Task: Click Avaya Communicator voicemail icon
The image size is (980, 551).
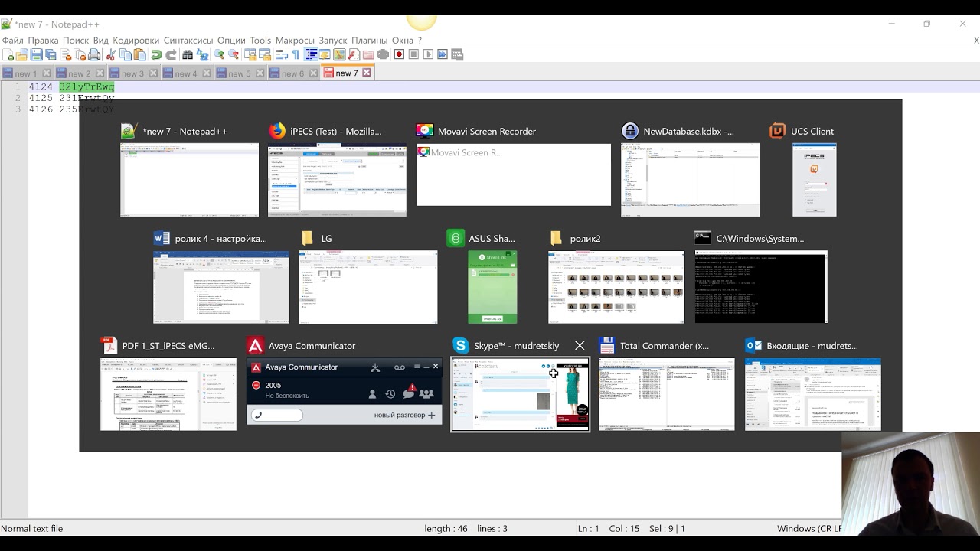Action: click(399, 367)
